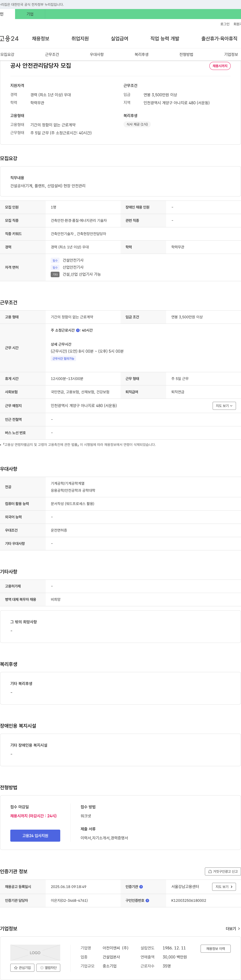Click 운전면허증 in 우대조건 row
Screen dimensions: 241x980
59,530
